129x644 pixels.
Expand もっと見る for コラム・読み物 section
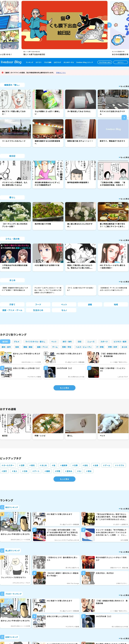coord(124,240)
